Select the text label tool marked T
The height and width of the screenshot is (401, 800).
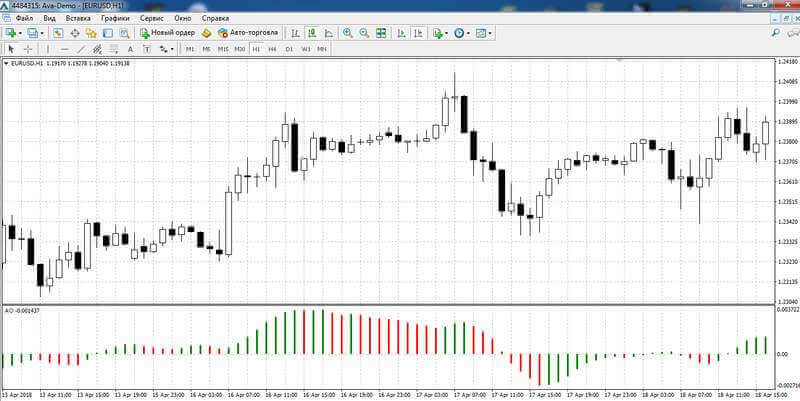pos(147,49)
